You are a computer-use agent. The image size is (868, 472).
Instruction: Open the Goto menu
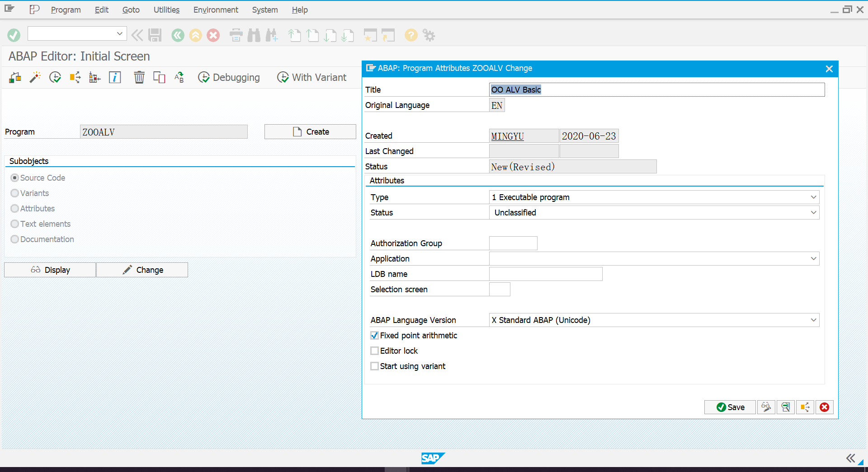[131, 9]
